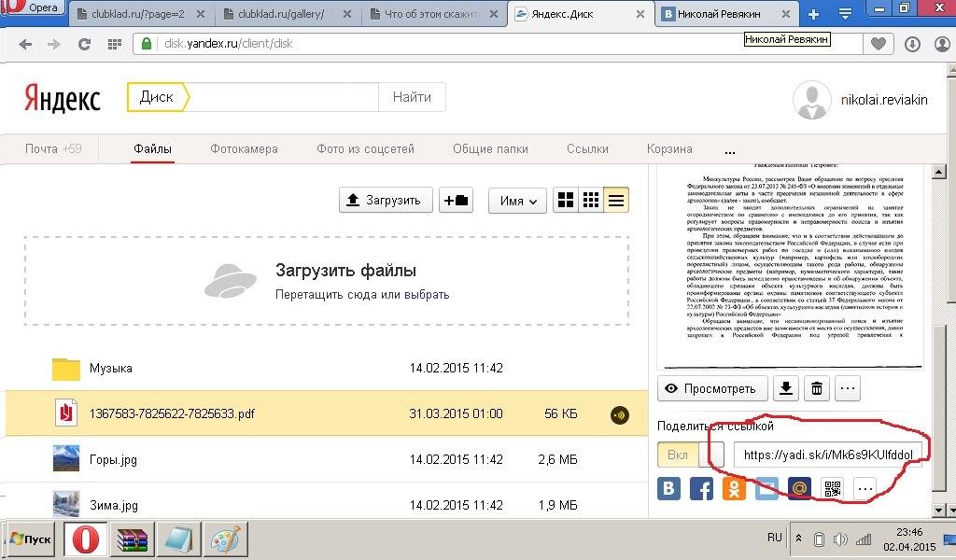Open the nikolai.reviakin username link
The height and width of the screenshot is (560, 956).
point(884,100)
